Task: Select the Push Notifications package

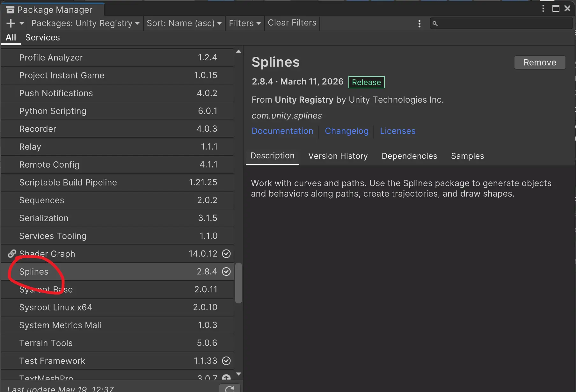Action: coord(117,93)
